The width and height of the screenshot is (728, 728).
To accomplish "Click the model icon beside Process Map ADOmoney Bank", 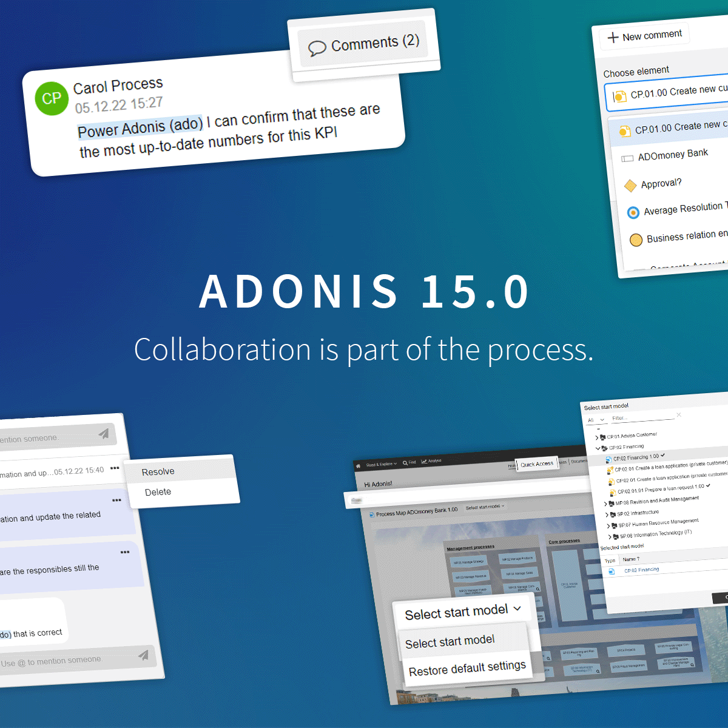I will (371, 514).
